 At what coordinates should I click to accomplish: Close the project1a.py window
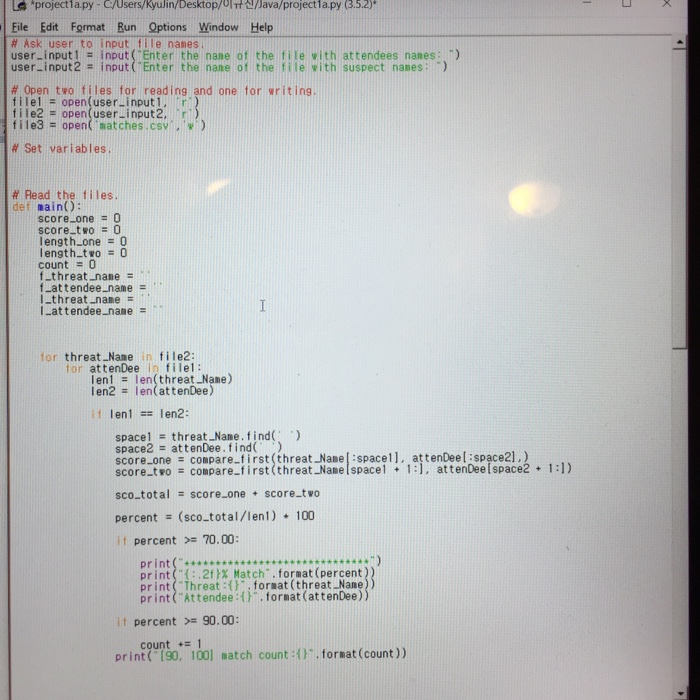[x=667, y=4]
